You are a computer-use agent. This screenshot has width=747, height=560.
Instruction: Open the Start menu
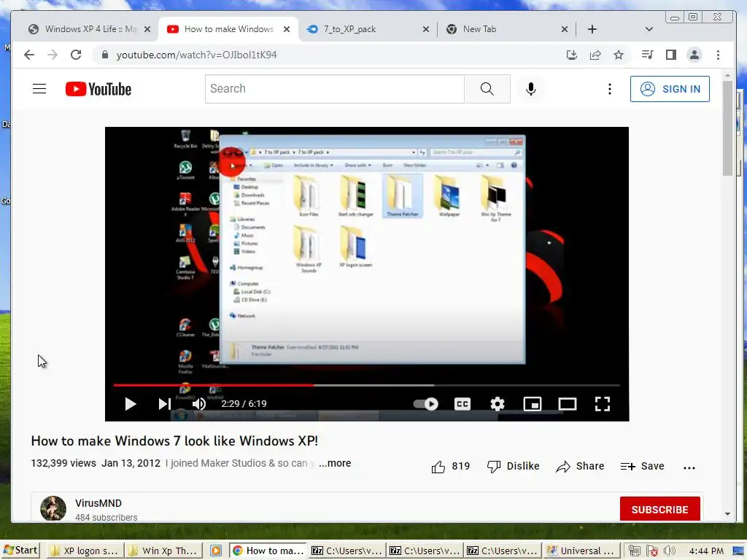(x=20, y=551)
